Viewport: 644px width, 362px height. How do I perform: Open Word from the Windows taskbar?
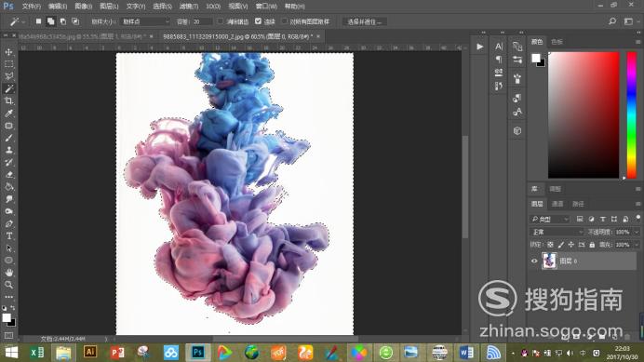point(466,352)
